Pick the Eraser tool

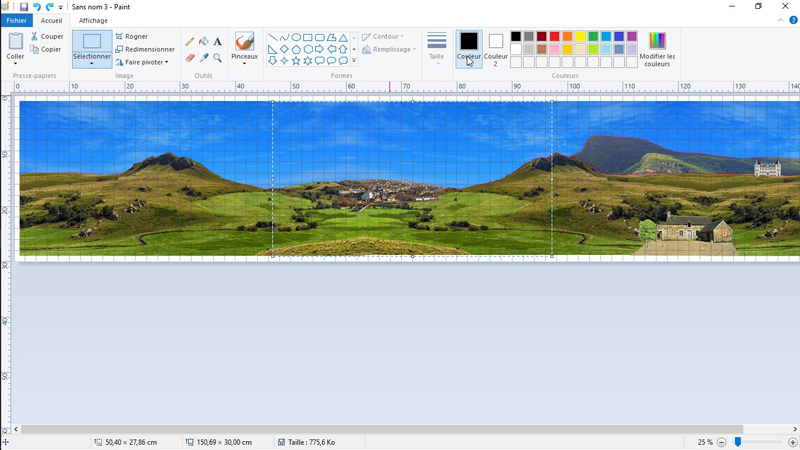click(190, 58)
